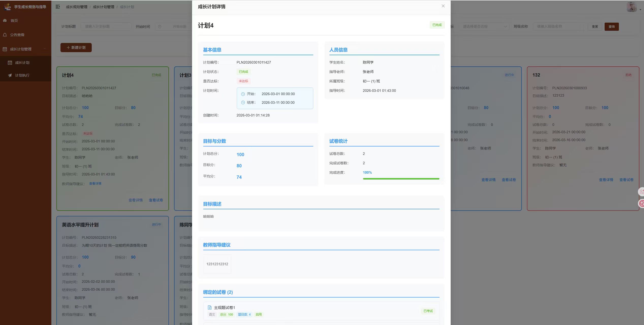Viewport: 644px width, 325px height.
Task: Click the 12312312312 guidance suggestion box
Action: click(217, 264)
